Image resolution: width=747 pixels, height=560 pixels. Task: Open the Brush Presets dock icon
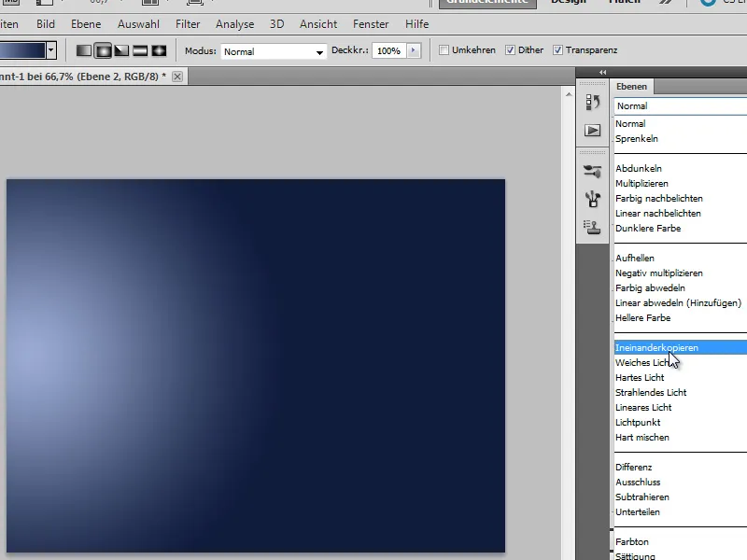593,199
